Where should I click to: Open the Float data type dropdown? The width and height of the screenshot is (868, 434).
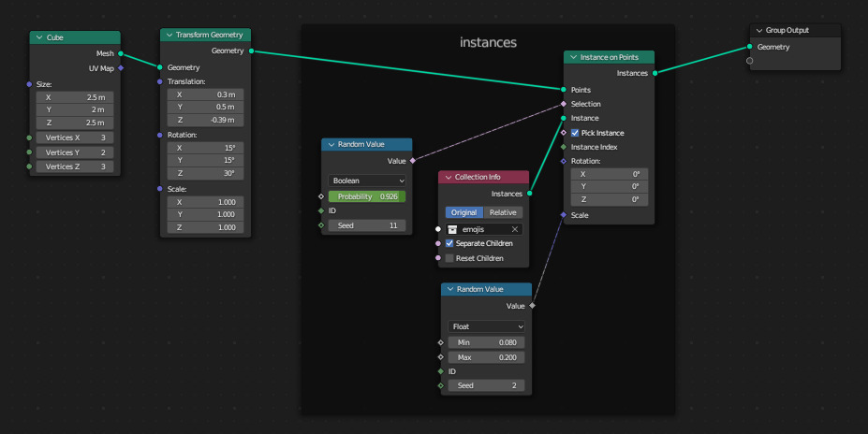(x=486, y=326)
